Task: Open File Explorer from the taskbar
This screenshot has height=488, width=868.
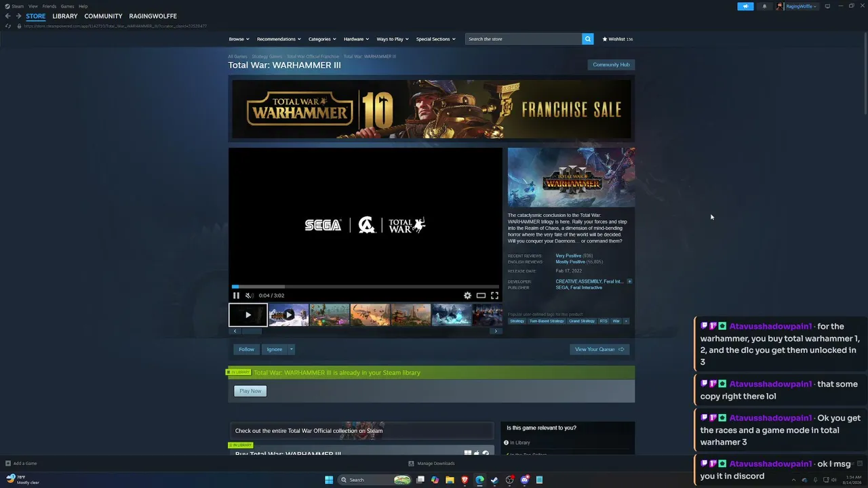Action: click(x=450, y=480)
